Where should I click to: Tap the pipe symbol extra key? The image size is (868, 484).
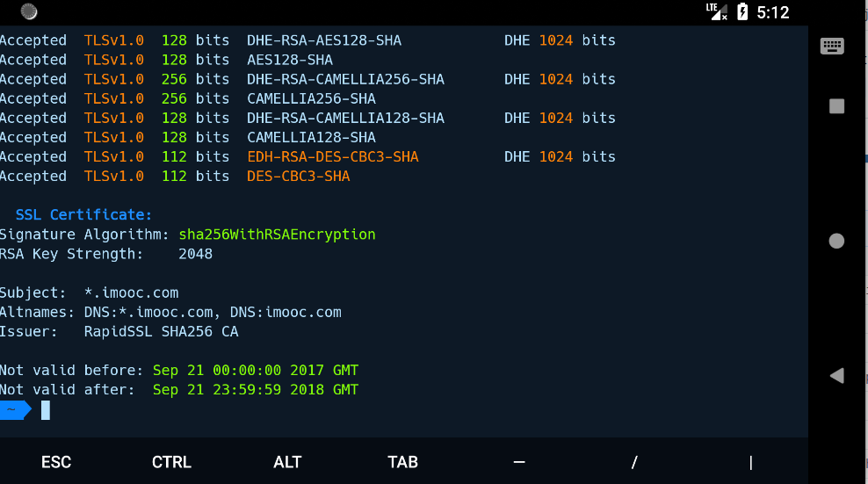coord(750,462)
